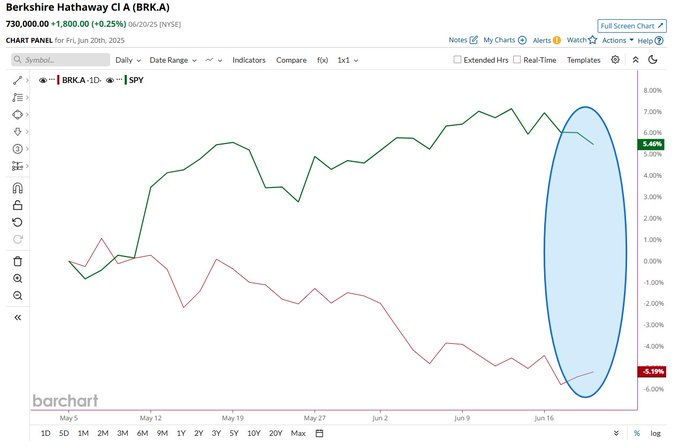679x446 pixels.
Task: Switch to dark mode moon icon
Action: pyautogui.click(x=653, y=60)
